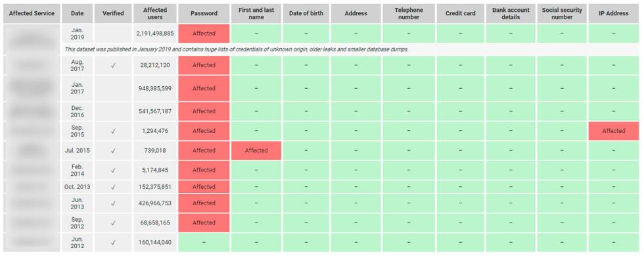
Task: Click the verified checkmark for Sep. 2015
Action: (113, 131)
